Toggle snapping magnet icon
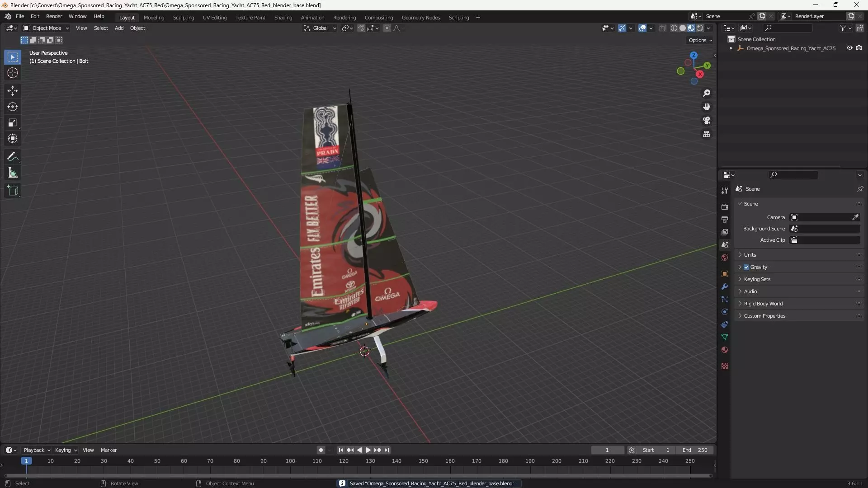This screenshot has height=488, width=868. pos(361,28)
